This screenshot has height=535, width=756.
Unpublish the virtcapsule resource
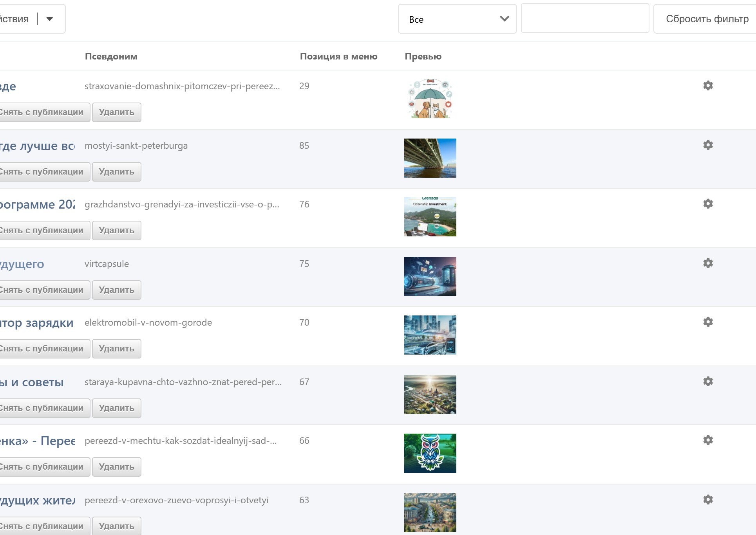[42, 290]
